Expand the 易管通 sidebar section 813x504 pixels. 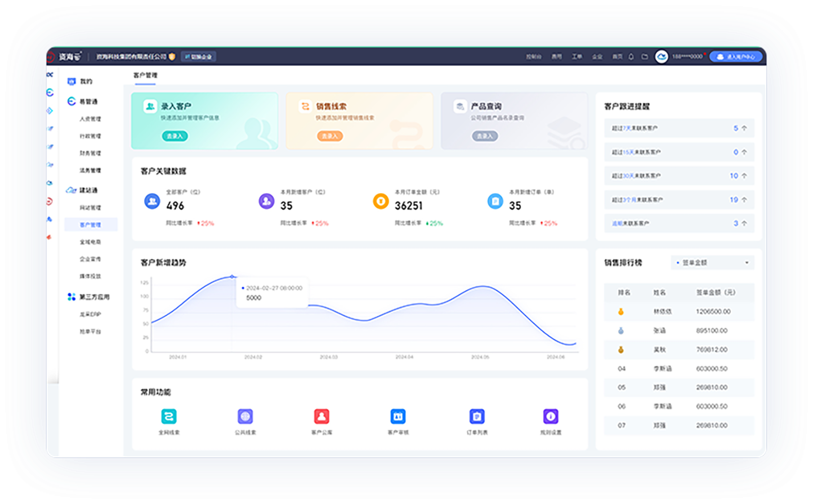coord(88,102)
